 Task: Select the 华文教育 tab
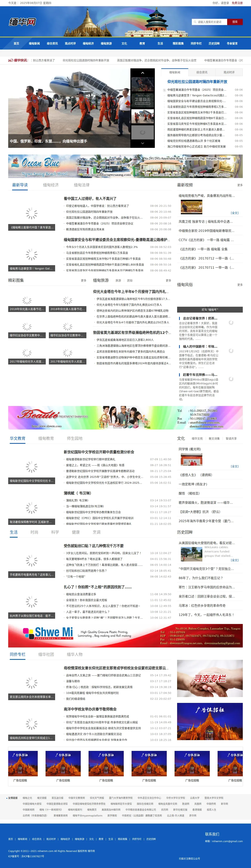click(18, 438)
